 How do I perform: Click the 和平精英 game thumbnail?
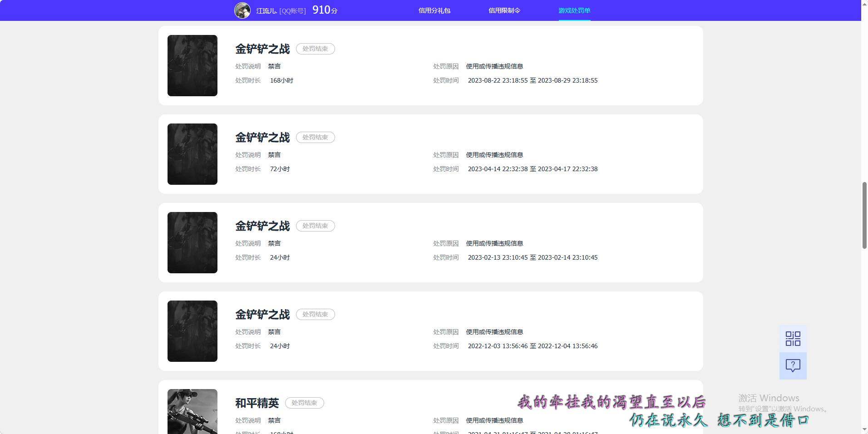(192, 411)
